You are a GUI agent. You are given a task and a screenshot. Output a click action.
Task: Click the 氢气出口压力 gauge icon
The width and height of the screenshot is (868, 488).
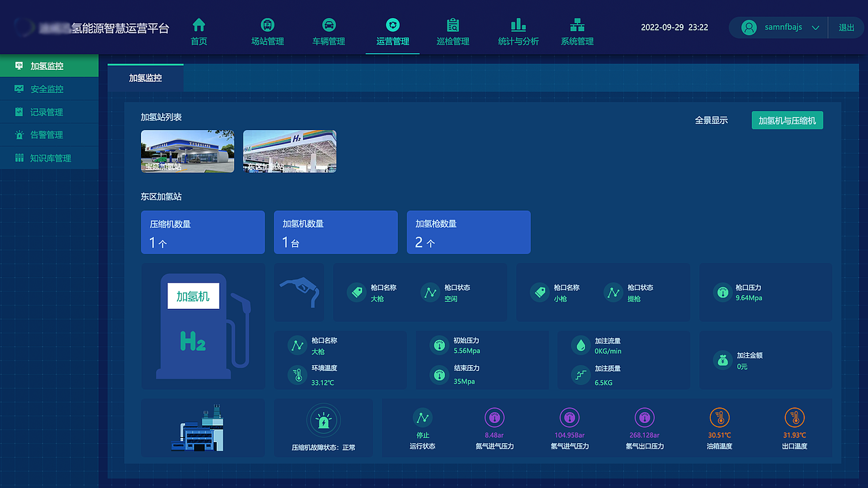(644, 418)
